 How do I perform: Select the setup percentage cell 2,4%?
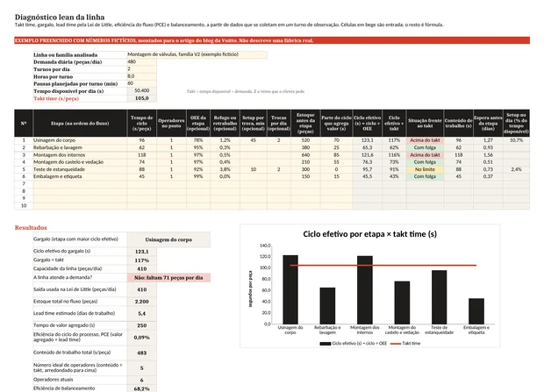pyautogui.click(x=516, y=169)
